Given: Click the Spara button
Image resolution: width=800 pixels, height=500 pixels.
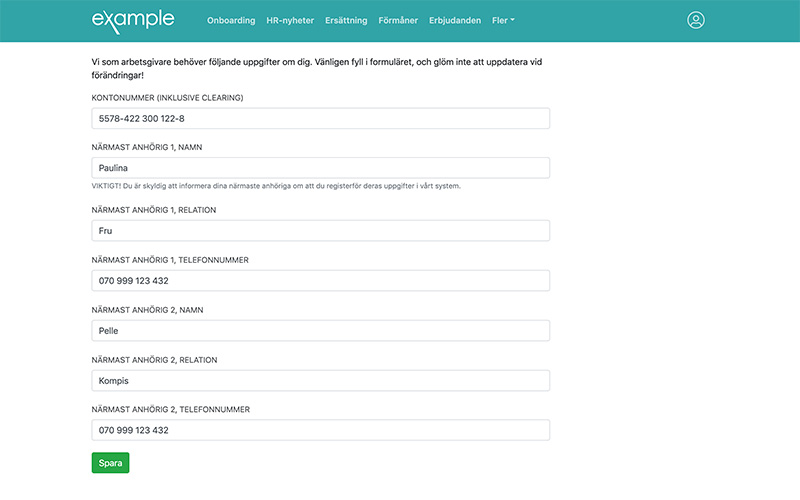Looking at the screenshot, I should [110, 463].
